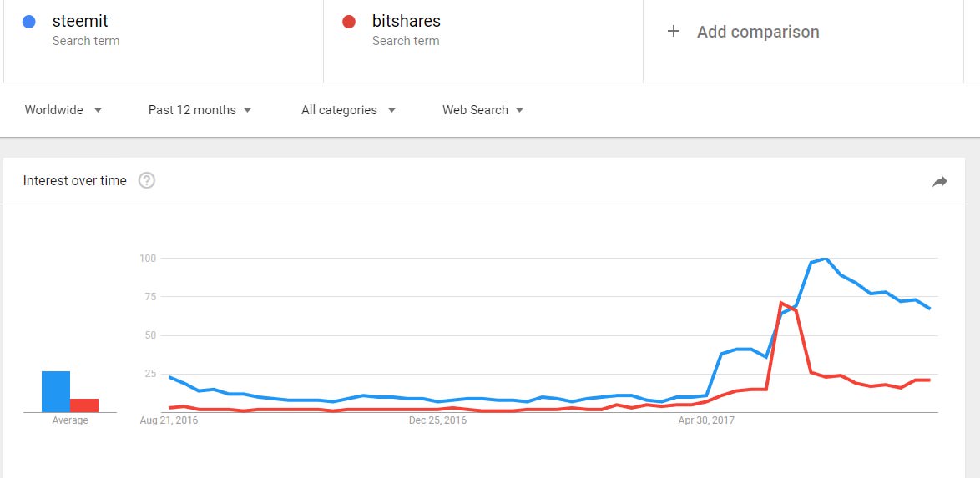Open the All categories dropdown
This screenshot has height=478, width=980.
(x=349, y=110)
